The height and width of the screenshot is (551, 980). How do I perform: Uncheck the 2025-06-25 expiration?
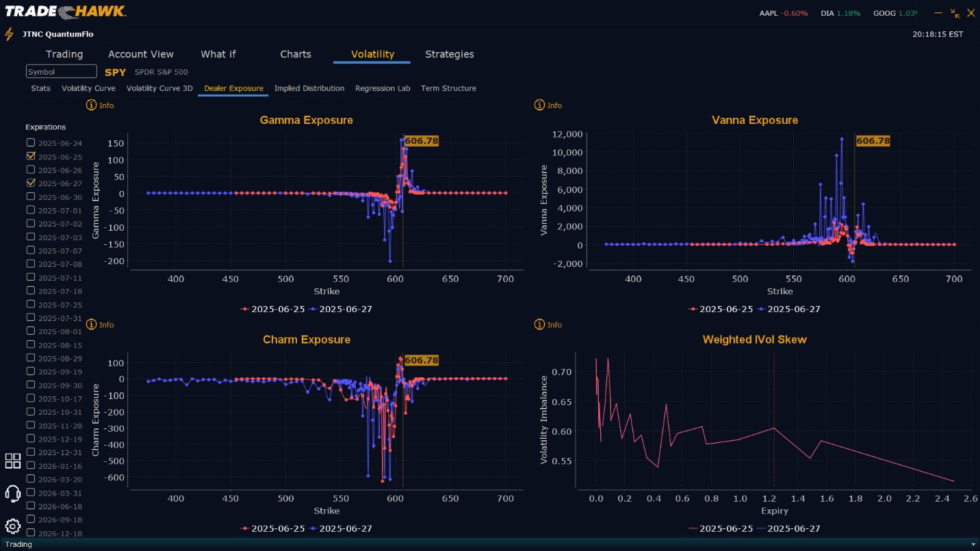click(x=30, y=156)
